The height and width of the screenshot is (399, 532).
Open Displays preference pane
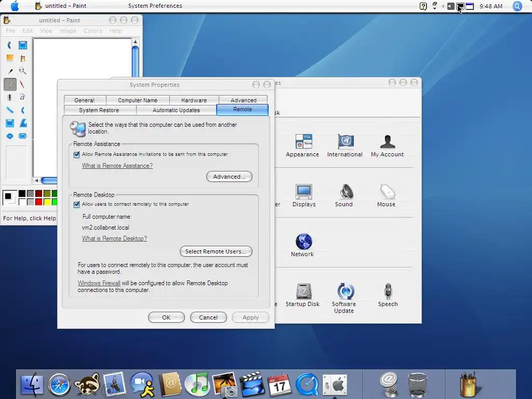303,195
